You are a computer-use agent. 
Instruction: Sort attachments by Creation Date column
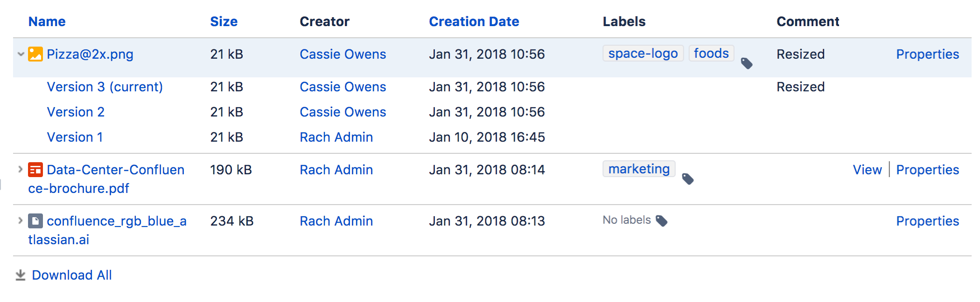pyautogui.click(x=474, y=21)
